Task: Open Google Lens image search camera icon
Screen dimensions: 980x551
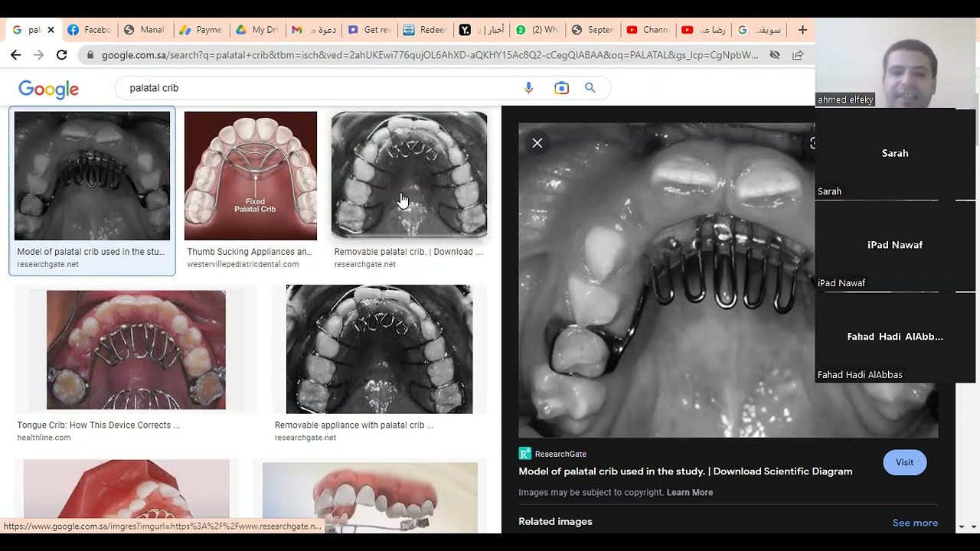Action: coord(561,88)
